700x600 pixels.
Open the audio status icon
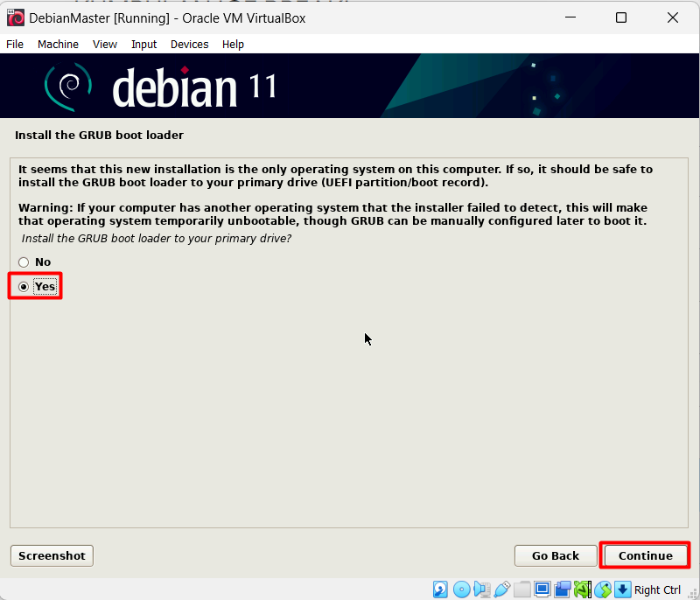click(x=482, y=590)
